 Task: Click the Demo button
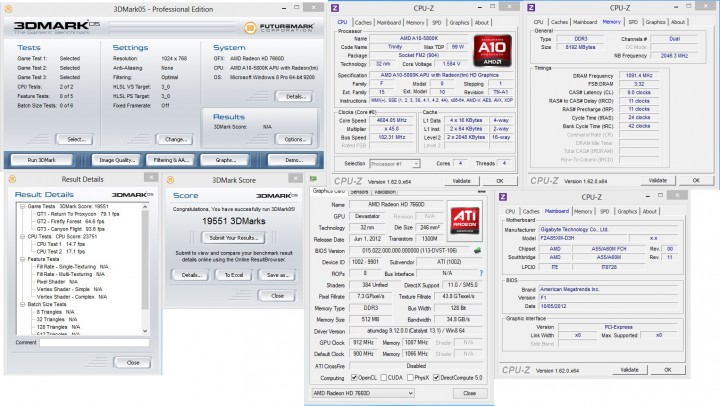293,160
